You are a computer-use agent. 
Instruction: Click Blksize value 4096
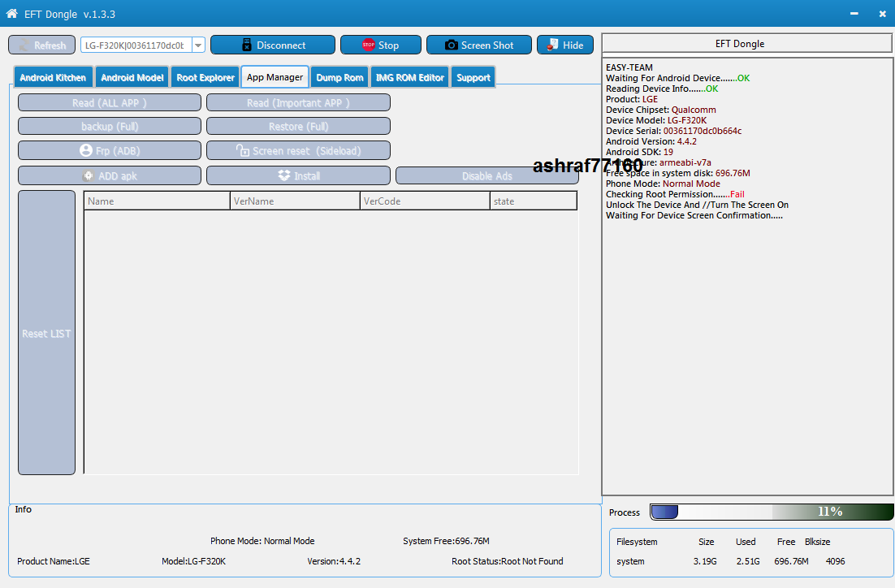pyautogui.click(x=835, y=561)
